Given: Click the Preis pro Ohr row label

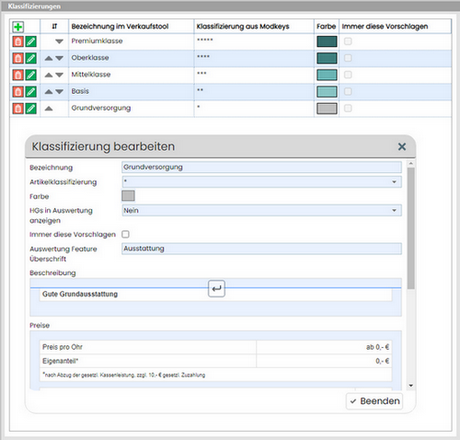Looking at the screenshot, I should click(x=62, y=347).
